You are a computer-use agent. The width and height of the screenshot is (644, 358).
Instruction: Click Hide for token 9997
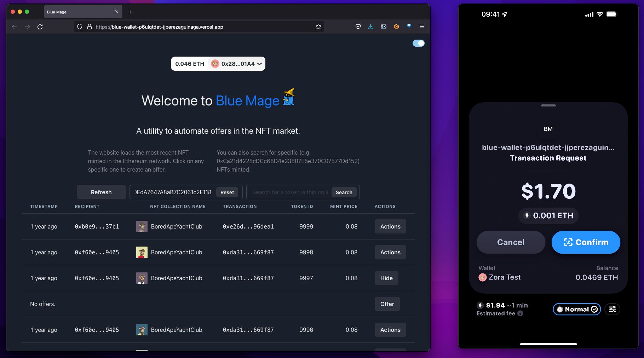pos(386,278)
